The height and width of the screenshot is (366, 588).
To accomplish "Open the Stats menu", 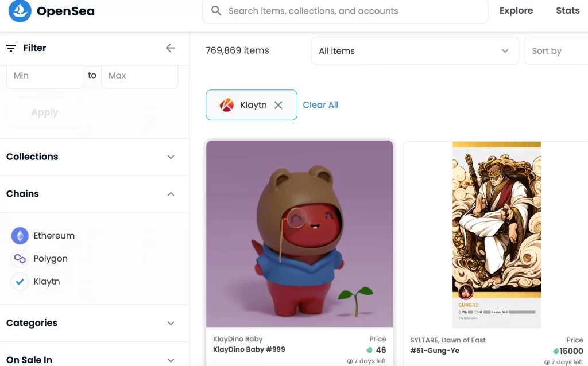I will (568, 10).
